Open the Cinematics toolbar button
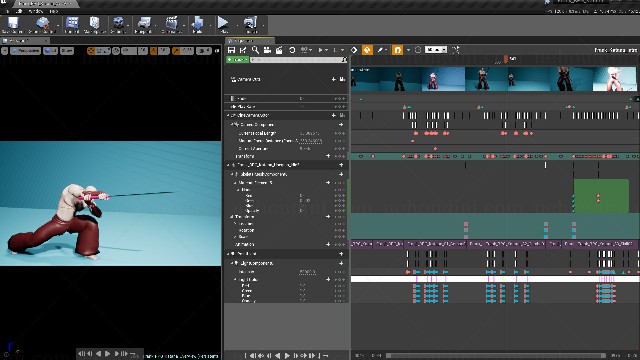Screen dimensions: 640x360 (171, 25)
